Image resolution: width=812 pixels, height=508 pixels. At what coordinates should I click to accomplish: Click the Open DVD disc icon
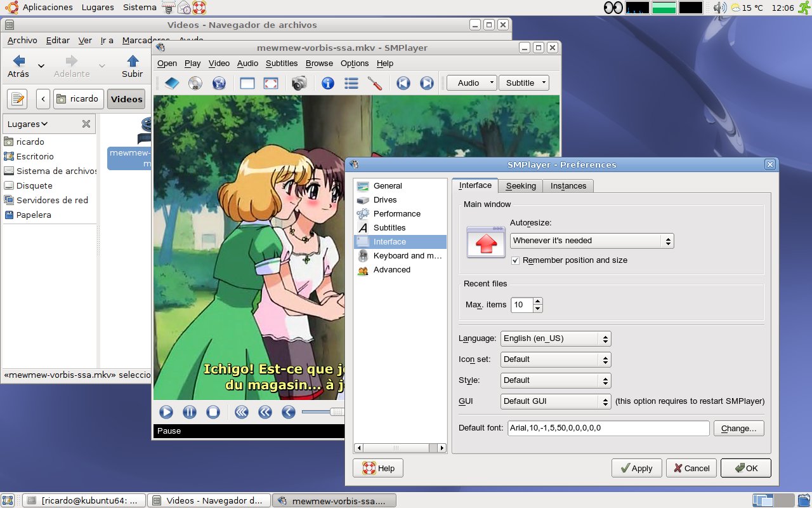(195, 83)
